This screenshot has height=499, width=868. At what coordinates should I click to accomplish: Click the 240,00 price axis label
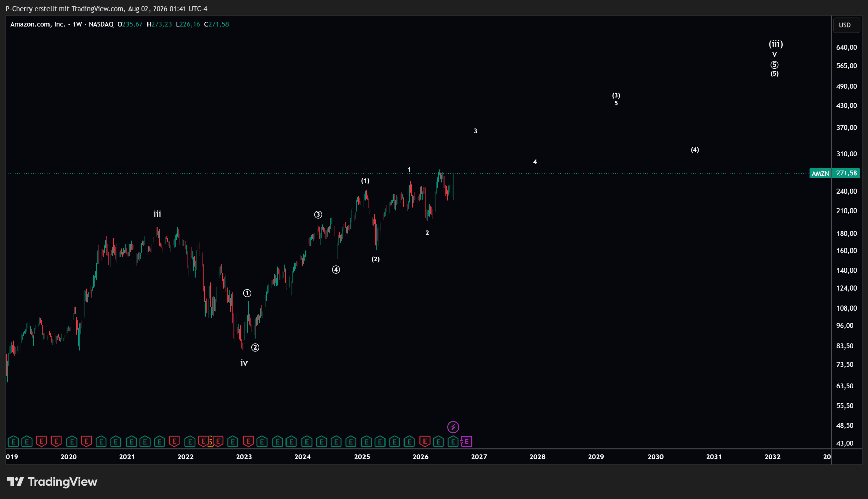[x=846, y=191]
